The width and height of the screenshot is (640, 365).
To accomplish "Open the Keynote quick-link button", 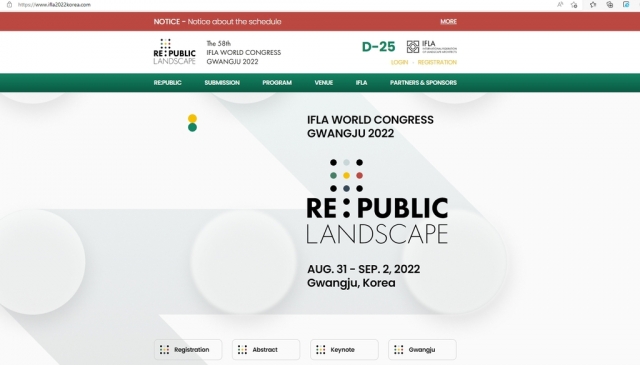I will (344, 349).
